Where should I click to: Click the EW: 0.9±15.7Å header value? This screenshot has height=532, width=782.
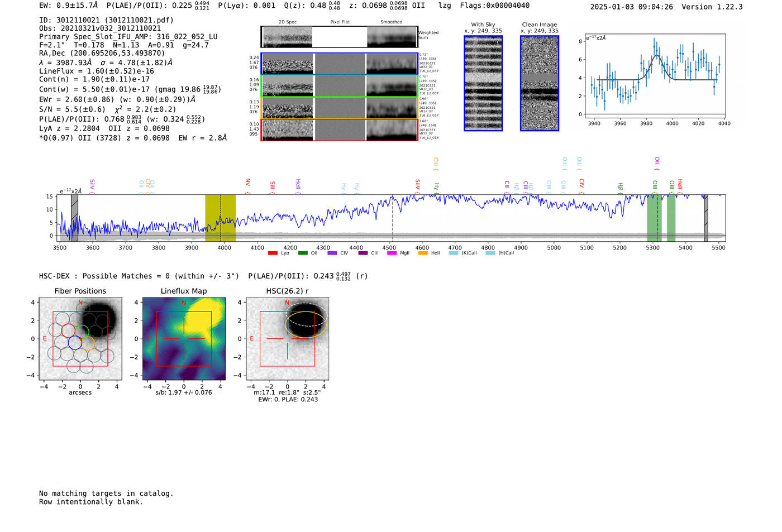[x=69, y=6]
